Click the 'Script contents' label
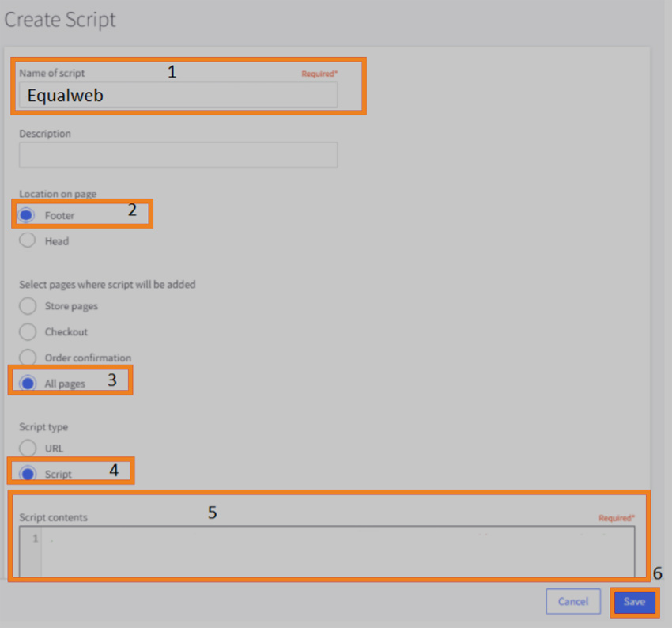The width and height of the screenshot is (672, 628). click(x=53, y=517)
